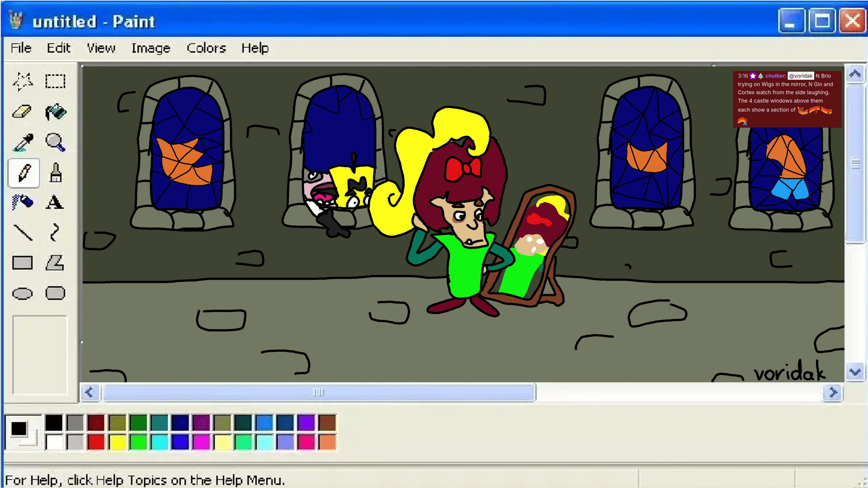Pick the straight Line tool
Image resolution: width=868 pixels, height=488 pixels.
coord(23,233)
